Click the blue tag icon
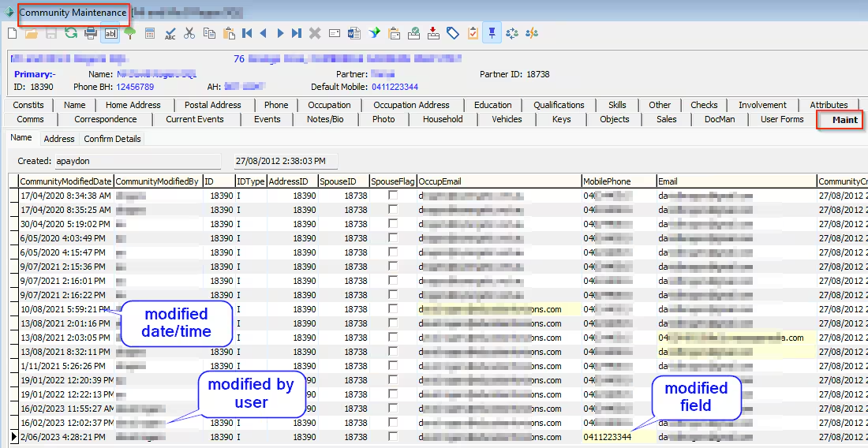 point(453,33)
